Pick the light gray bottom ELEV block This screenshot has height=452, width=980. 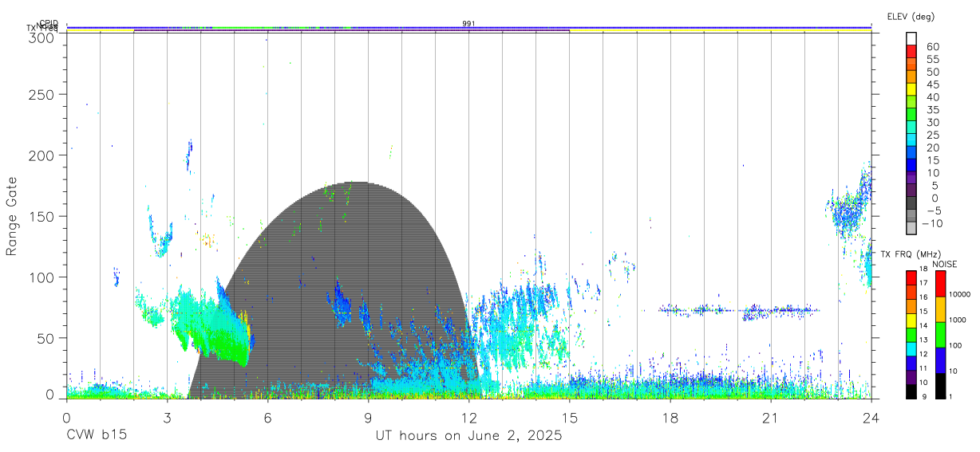pos(911,229)
